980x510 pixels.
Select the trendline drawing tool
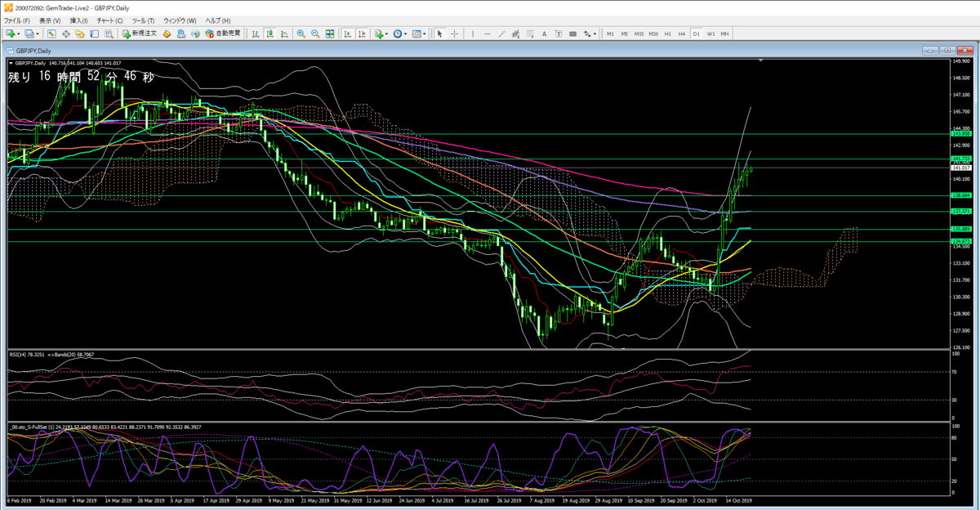click(501, 34)
